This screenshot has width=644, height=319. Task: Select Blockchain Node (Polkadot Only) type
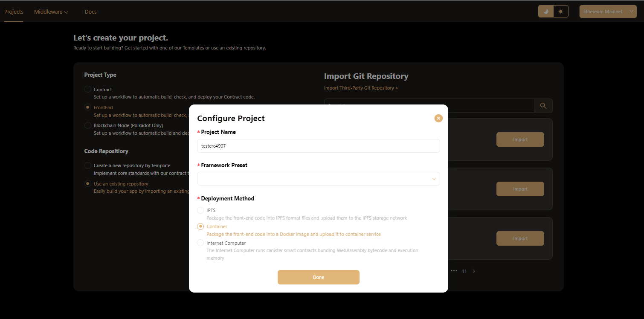(88, 125)
